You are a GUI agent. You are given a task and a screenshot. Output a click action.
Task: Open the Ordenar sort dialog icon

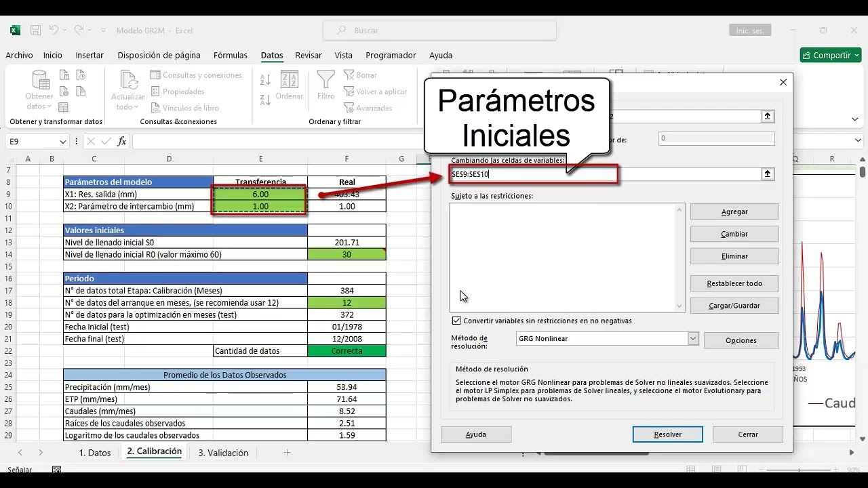click(289, 79)
